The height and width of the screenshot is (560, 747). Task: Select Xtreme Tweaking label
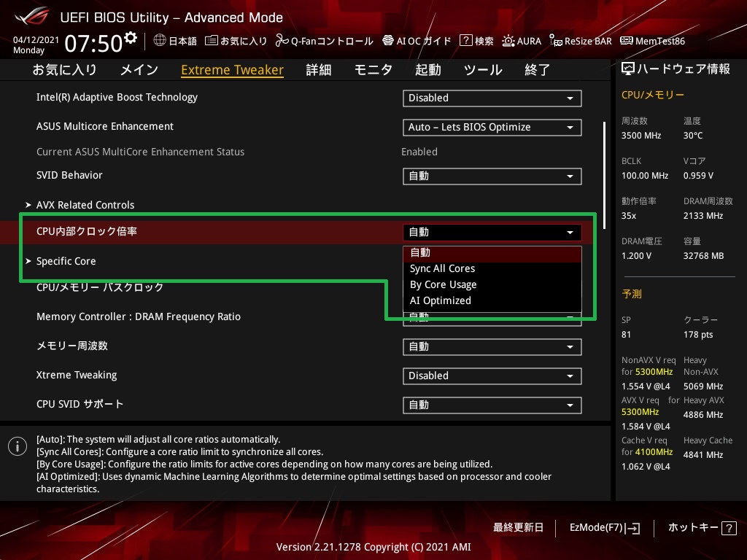(x=77, y=376)
